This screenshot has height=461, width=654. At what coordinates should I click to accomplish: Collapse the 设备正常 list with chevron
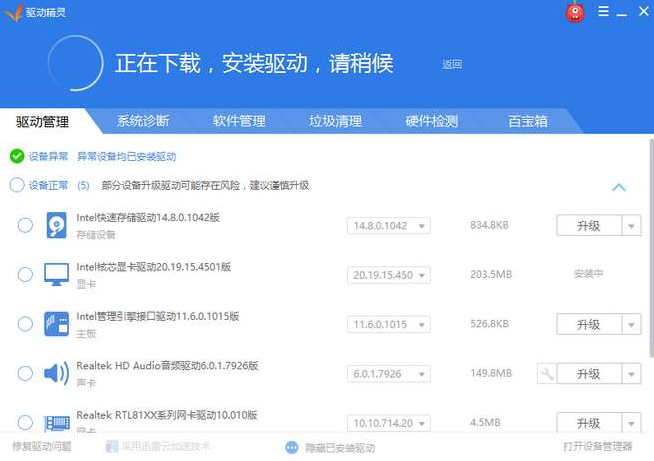point(618,187)
